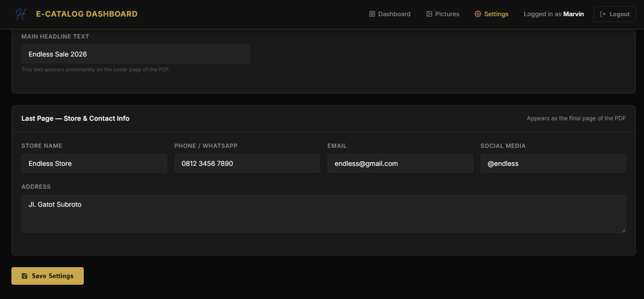Click the E-CATALOG DASHBOARD title
The image size is (644, 299).
coord(87,14)
